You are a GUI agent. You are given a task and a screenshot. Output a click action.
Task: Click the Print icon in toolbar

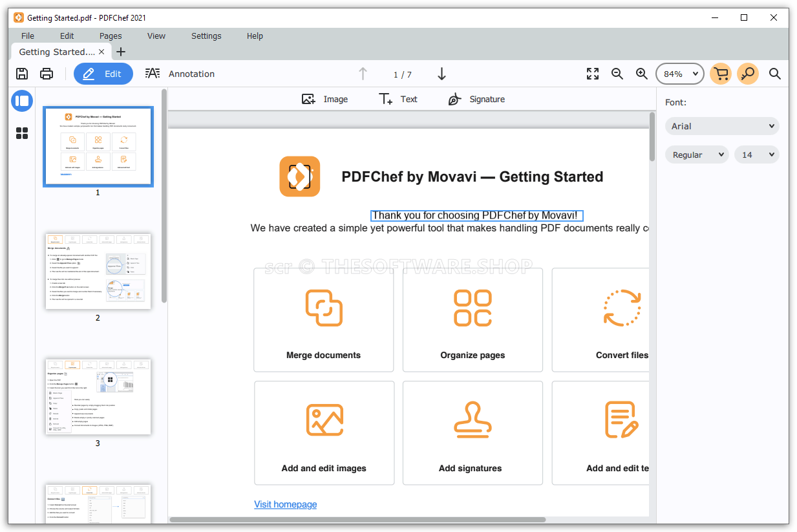tap(47, 74)
